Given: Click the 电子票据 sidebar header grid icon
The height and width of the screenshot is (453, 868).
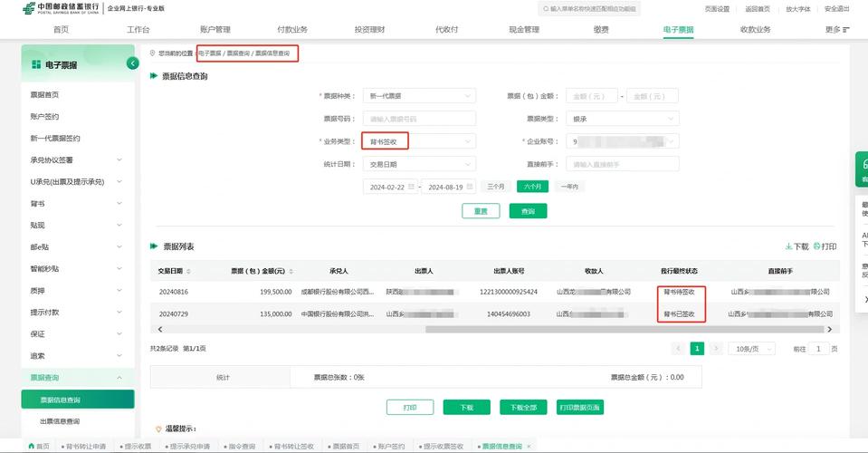Looking at the screenshot, I should pyautogui.click(x=36, y=64).
